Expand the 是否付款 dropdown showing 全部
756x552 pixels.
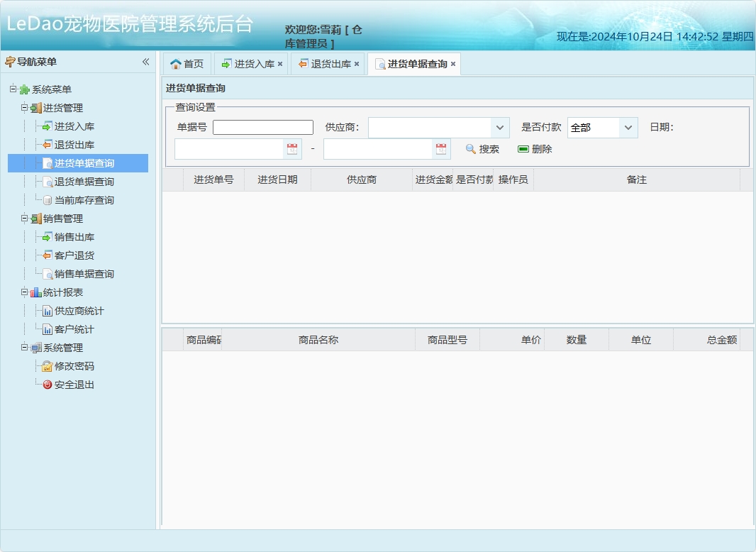(628, 127)
